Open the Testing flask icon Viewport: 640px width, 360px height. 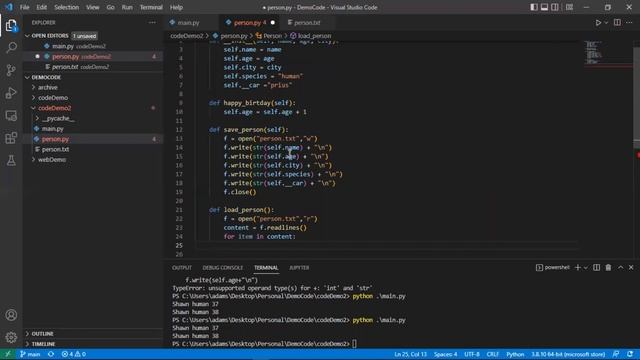pos(11,160)
